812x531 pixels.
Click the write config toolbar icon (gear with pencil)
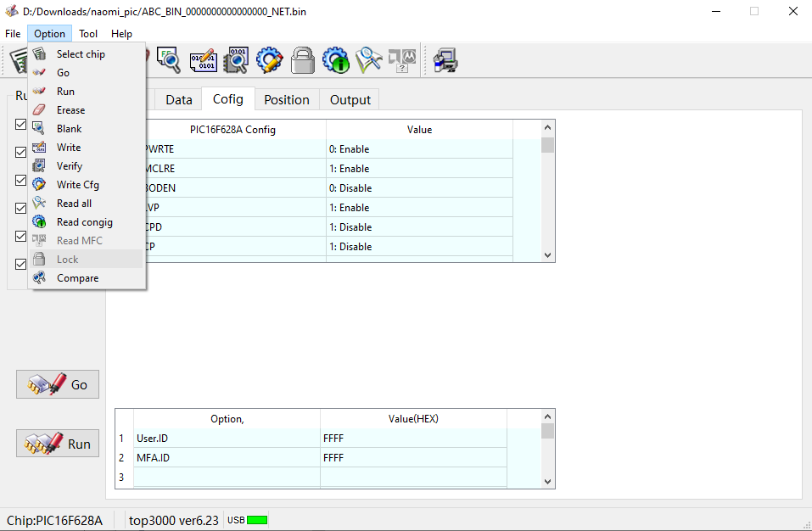tap(269, 60)
